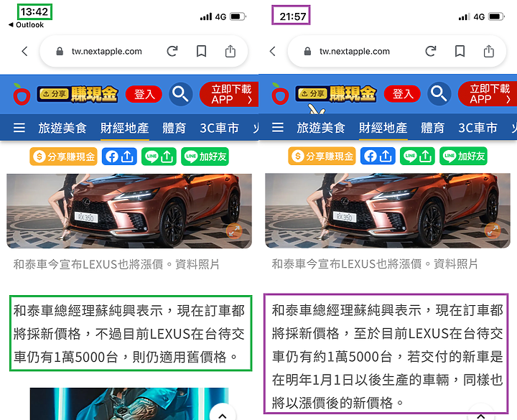This screenshot has height=420, width=517.
Task: Expand car image in left screenshot
Action: tap(234, 231)
